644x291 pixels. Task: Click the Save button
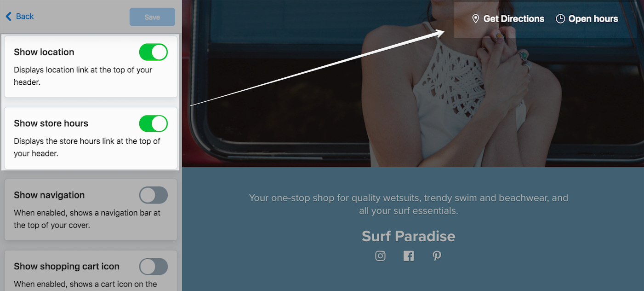click(152, 17)
